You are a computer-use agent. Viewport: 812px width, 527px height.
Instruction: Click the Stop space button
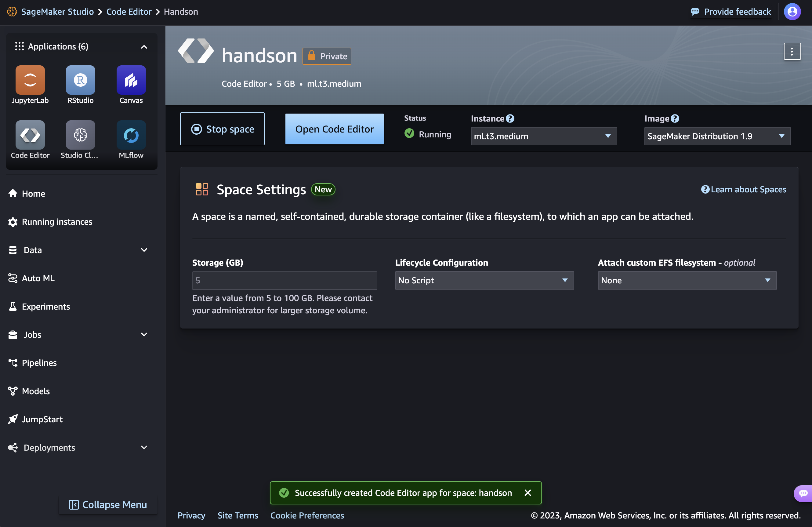click(x=222, y=129)
